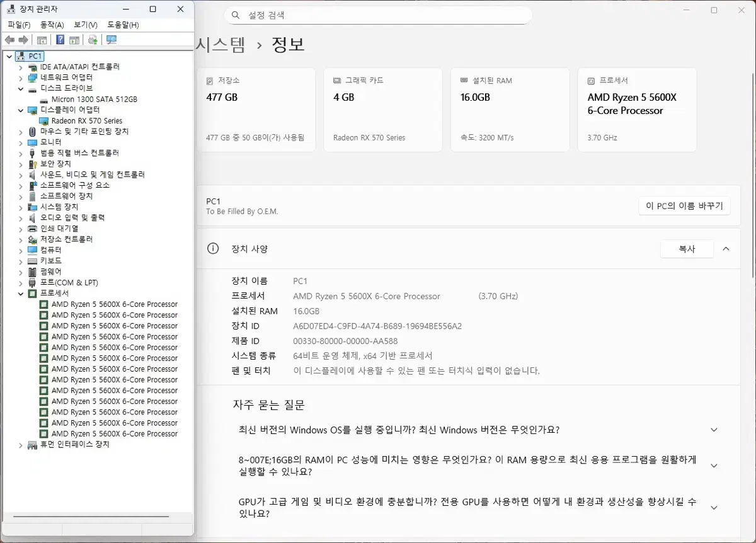
Task: Click the scan for hardware changes icon
Action: (112, 40)
